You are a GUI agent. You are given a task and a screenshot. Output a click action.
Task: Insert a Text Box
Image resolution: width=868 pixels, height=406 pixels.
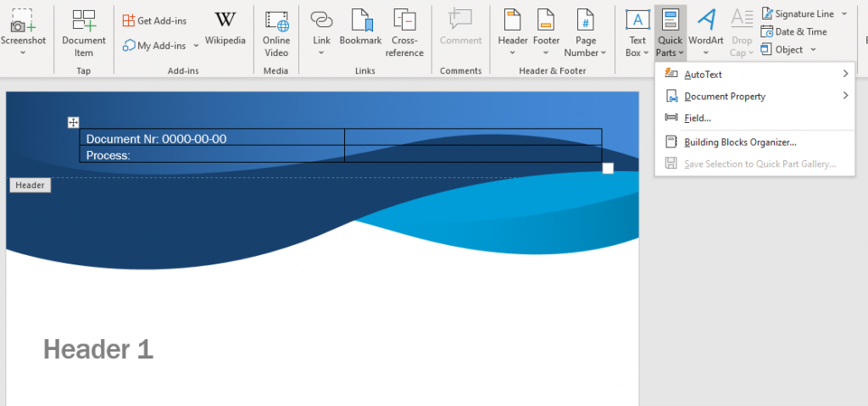click(x=637, y=33)
